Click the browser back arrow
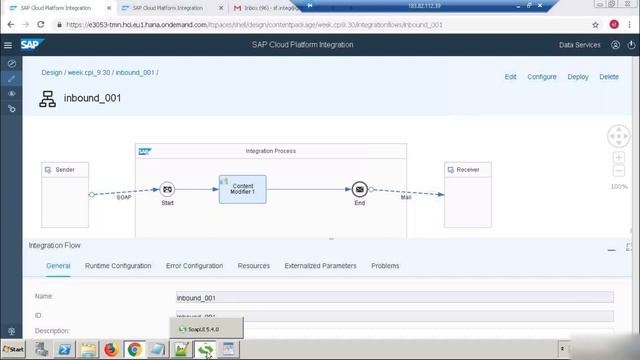The image size is (640, 360). coord(11,24)
